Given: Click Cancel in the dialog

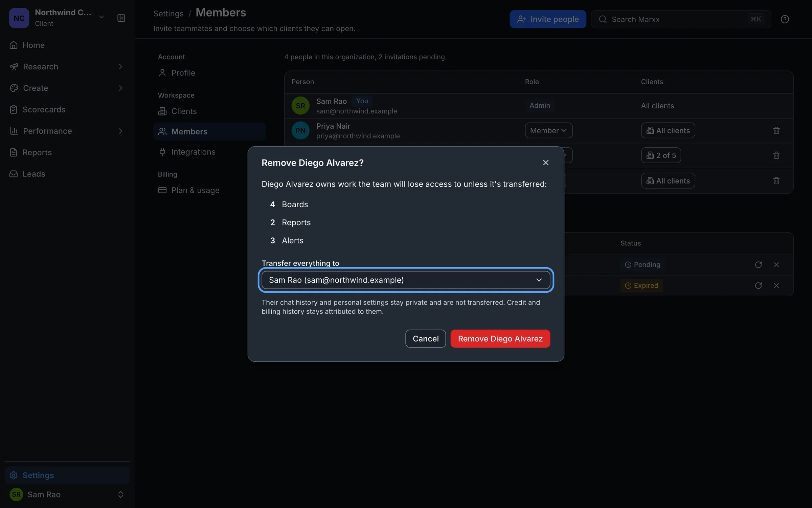Looking at the screenshot, I should click(426, 339).
